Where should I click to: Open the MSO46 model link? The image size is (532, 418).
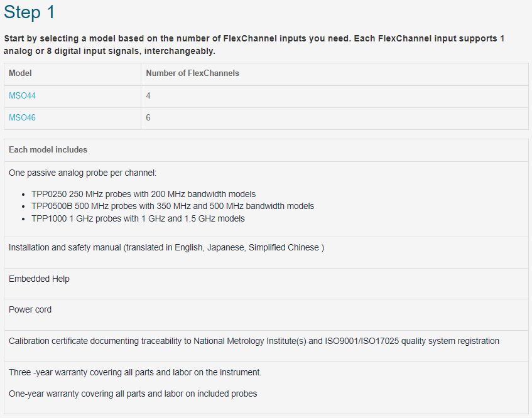(x=22, y=117)
